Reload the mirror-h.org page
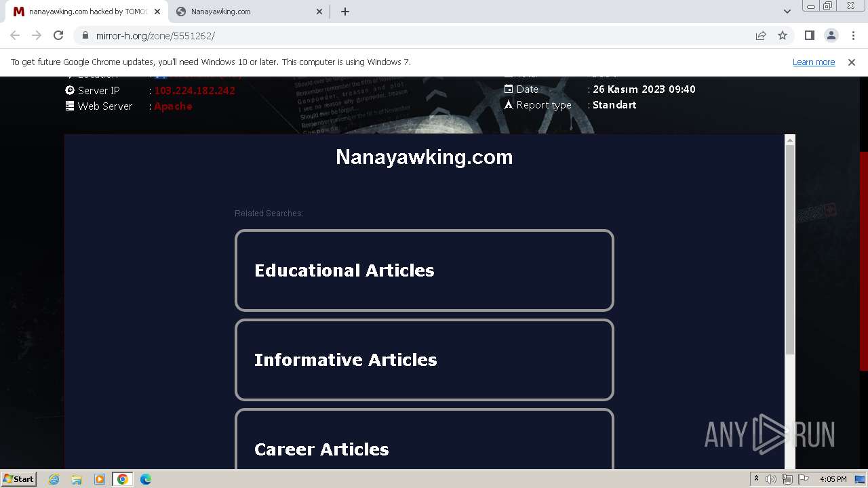Screen dimensions: 868x488 [58, 35]
